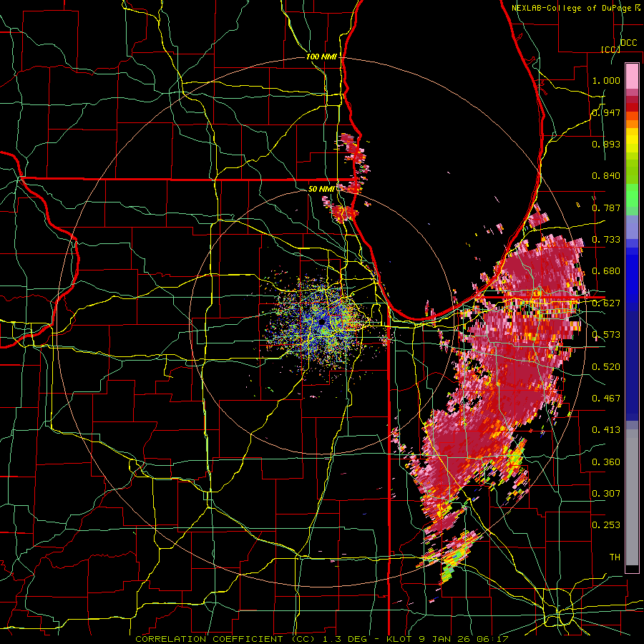644x644 pixels.
Task: Select the 0.947 scale value
Action: click(606, 112)
